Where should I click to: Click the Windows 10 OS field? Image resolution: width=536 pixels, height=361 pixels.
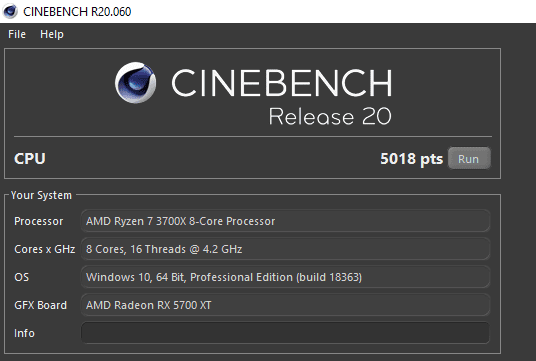pos(285,277)
